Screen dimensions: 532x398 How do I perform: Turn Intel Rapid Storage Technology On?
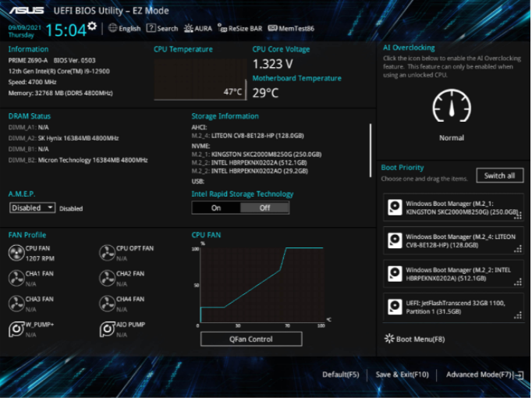click(x=216, y=208)
